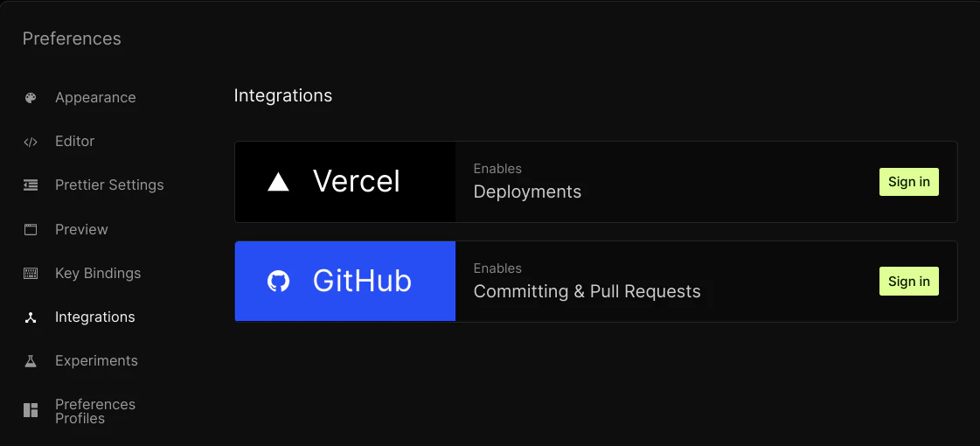This screenshot has width=980, height=446.
Task: Click the Preferences Profiles layout icon
Action: tap(31, 411)
